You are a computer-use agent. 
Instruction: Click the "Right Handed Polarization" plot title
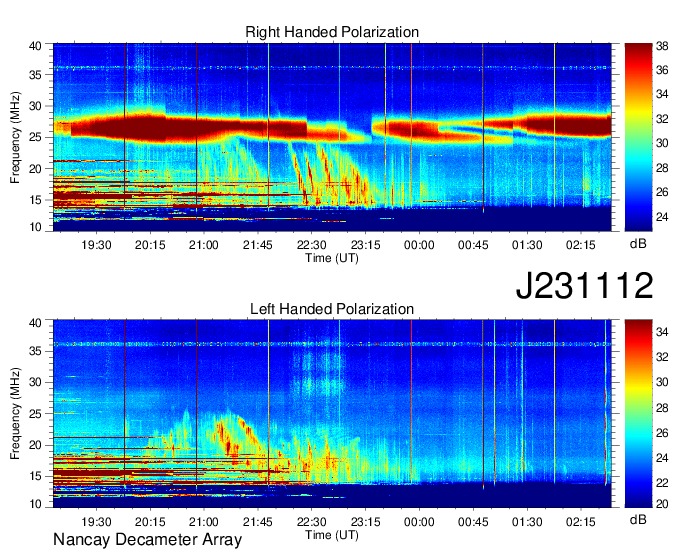pos(332,32)
